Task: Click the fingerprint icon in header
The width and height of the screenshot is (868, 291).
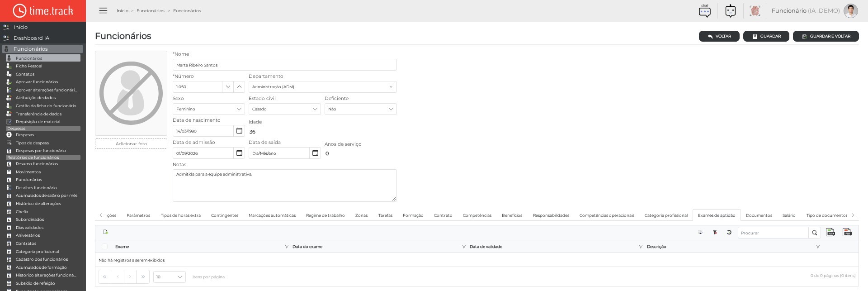Action: click(x=755, y=11)
